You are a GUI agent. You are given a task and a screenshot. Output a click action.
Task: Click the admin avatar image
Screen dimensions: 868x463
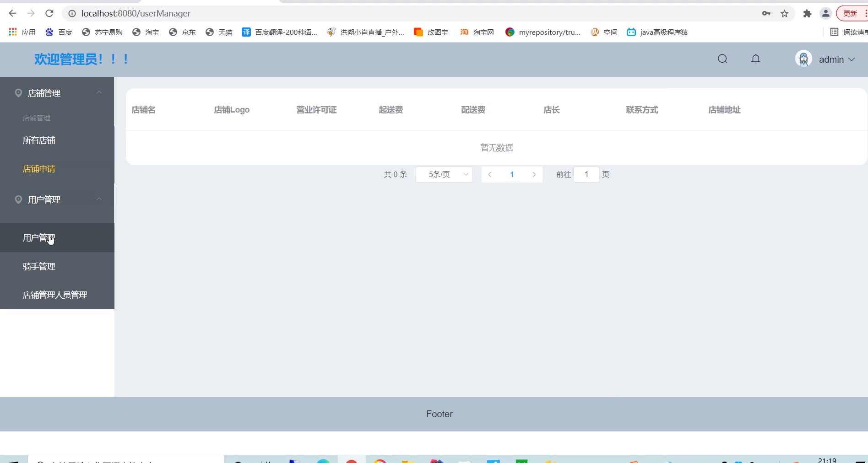coord(803,59)
